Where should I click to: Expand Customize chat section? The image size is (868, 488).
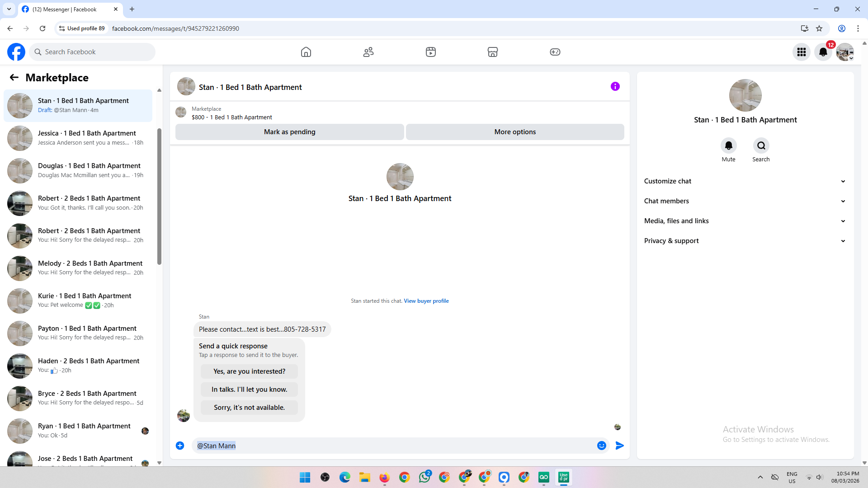pos(745,181)
